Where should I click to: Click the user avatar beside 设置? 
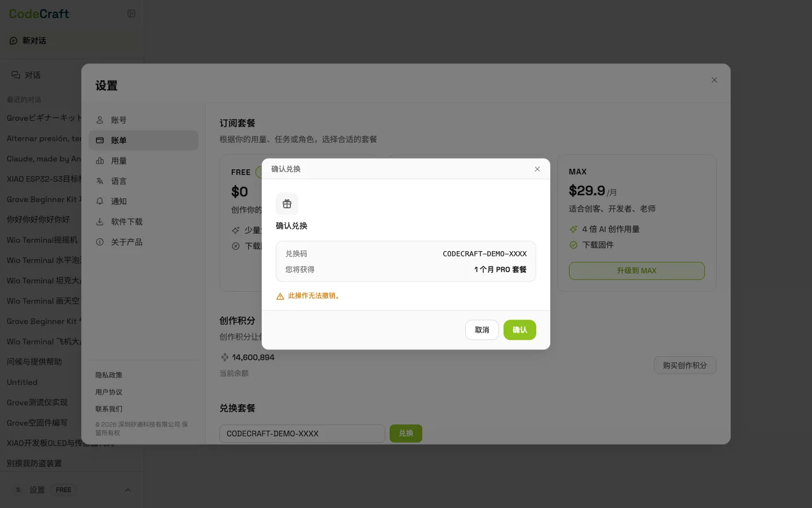pyautogui.click(x=18, y=490)
